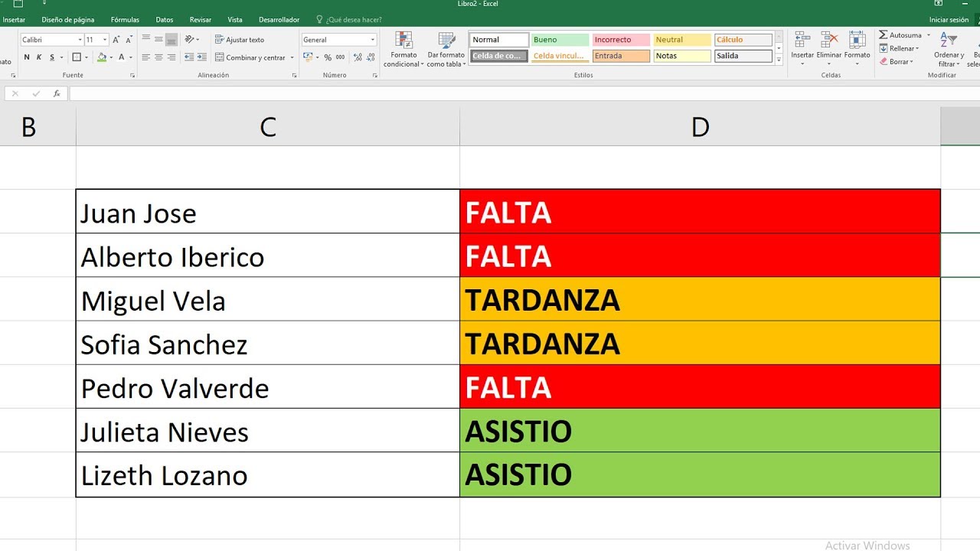Click the increase font size icon
980x551 pixels.
click(116, 40)
